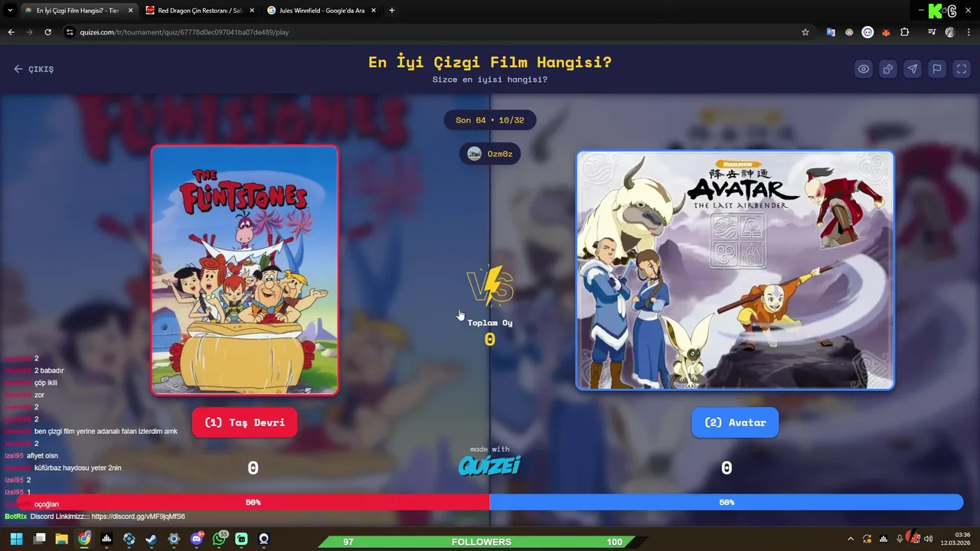The width and height of the screenshot is (980, 551).
Task: Click the '2 babadır' chat message
Action: 49,370
